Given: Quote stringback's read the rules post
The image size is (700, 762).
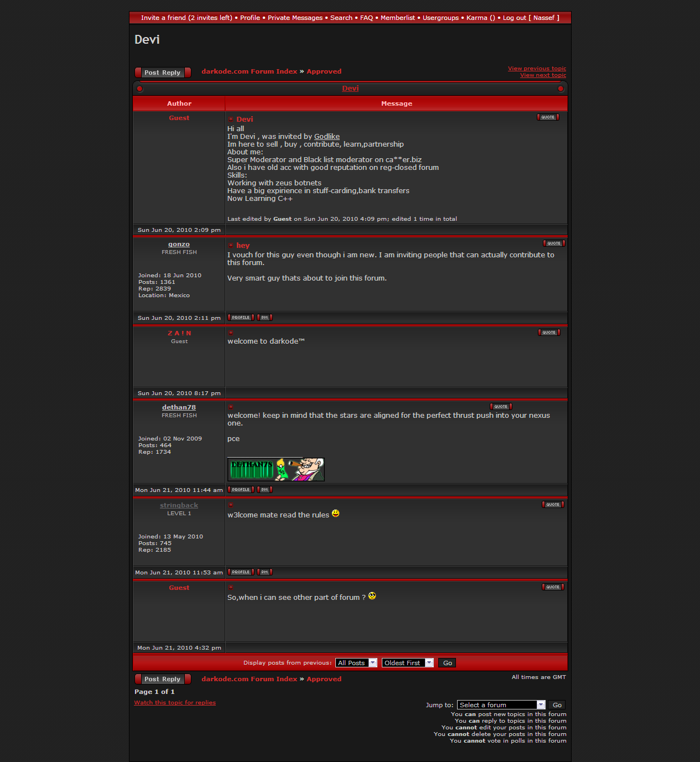Looking at the screenshot, I should 552,505.
